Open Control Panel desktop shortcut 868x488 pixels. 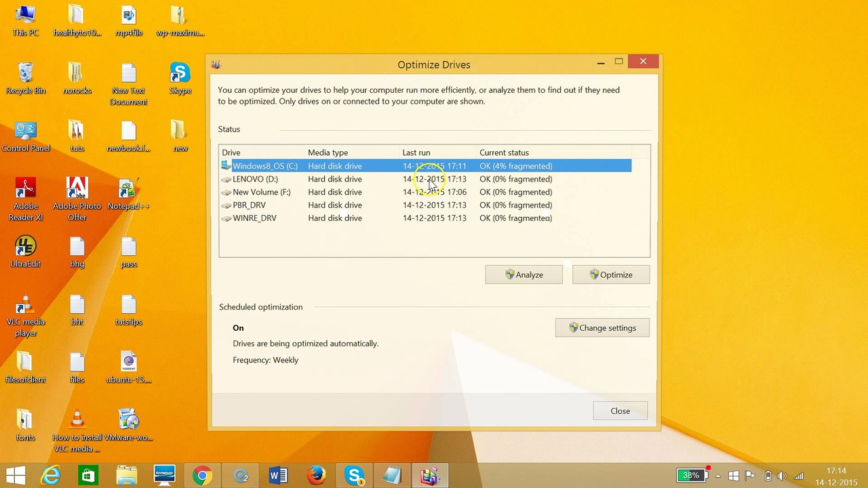[25, 136]
